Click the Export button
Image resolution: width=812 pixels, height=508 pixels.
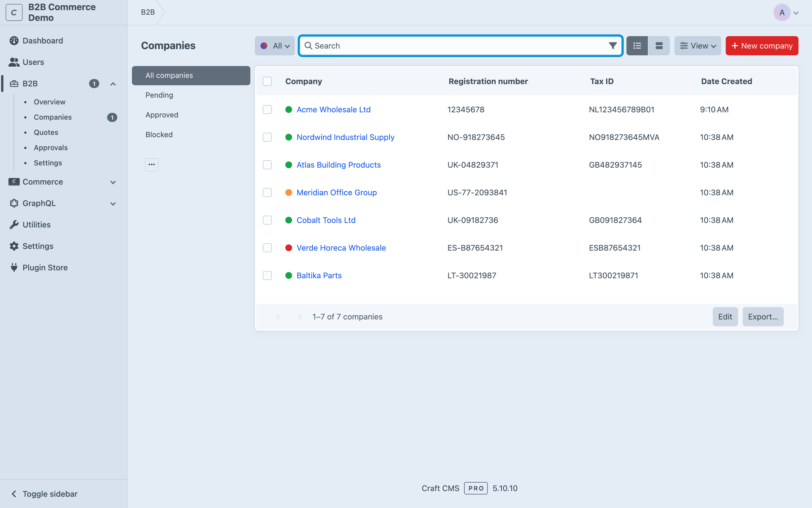click(x=763, y=317)
